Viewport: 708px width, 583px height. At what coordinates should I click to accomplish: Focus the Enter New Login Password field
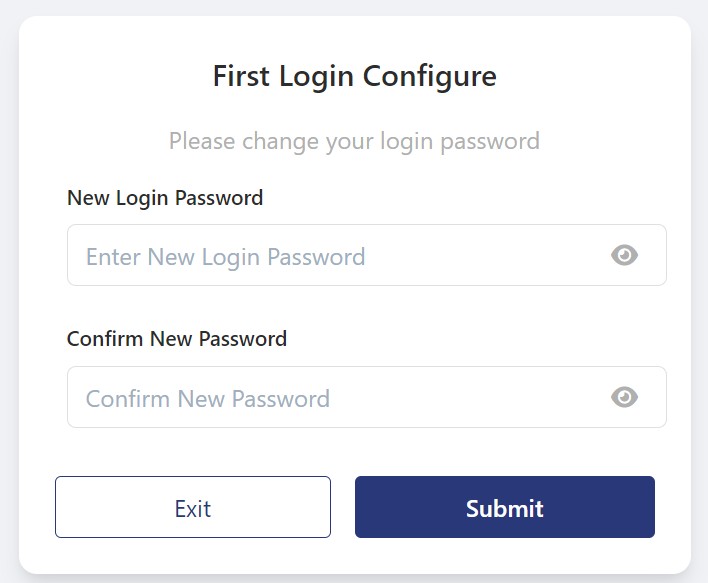(330, 256)
